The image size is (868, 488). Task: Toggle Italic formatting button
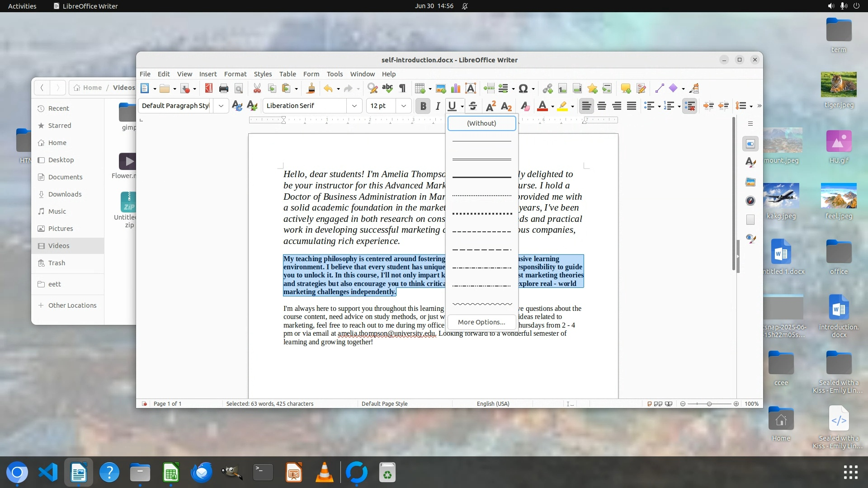pos(438,106)
